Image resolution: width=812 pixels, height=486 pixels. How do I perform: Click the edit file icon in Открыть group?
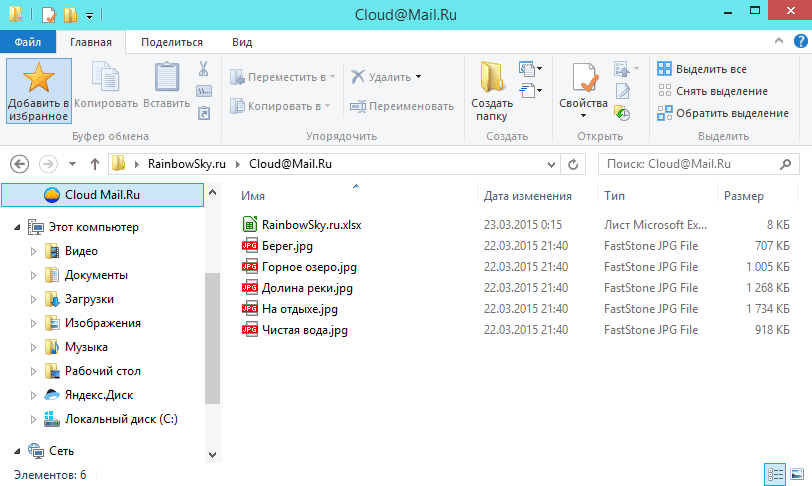coord(622,91)
